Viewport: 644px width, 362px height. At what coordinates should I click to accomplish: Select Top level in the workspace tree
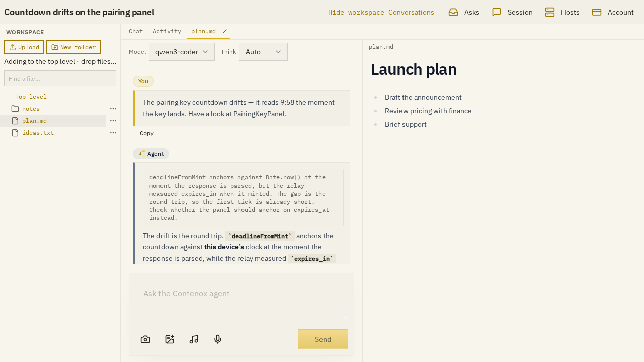pos(31,97)
